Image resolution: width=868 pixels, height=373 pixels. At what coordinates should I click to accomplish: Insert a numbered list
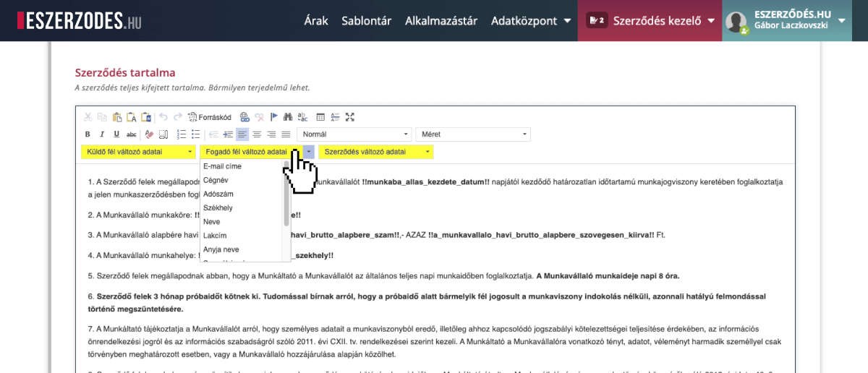point(182,134)
